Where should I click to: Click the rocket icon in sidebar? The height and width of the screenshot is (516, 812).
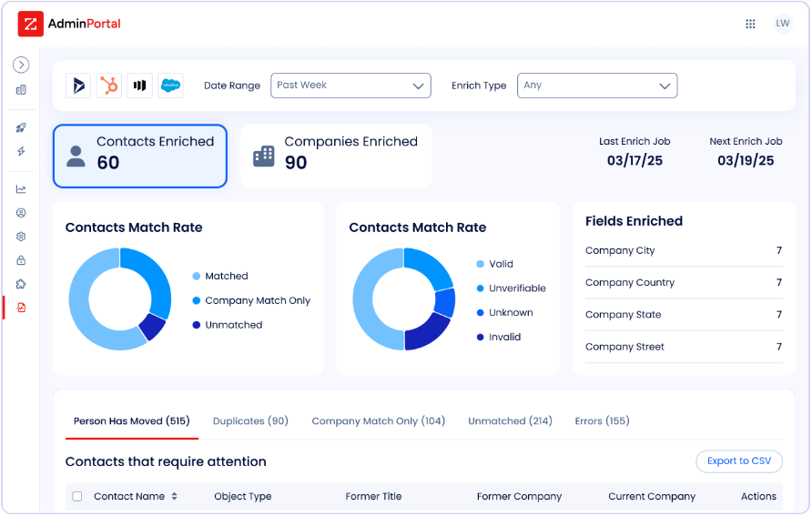(21, 128)
